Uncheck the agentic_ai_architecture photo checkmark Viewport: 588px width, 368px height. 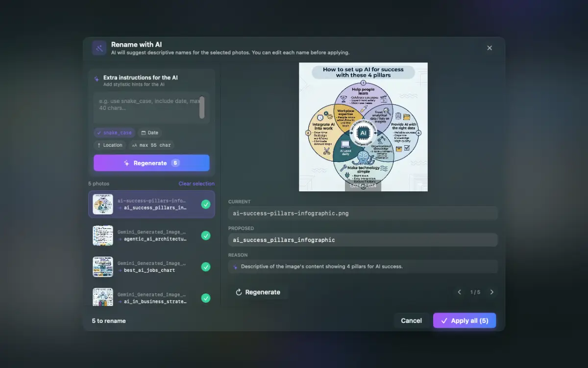pyautogui.click(x=206, y=236)
